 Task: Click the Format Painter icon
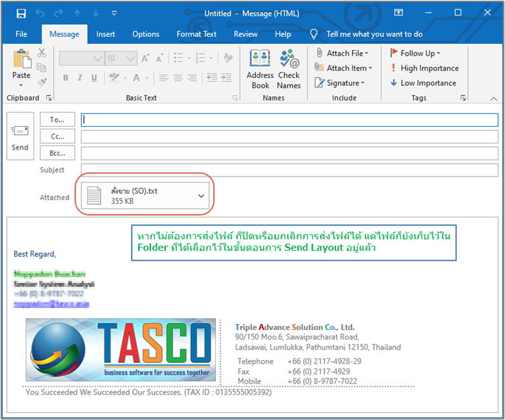point(42,83)
